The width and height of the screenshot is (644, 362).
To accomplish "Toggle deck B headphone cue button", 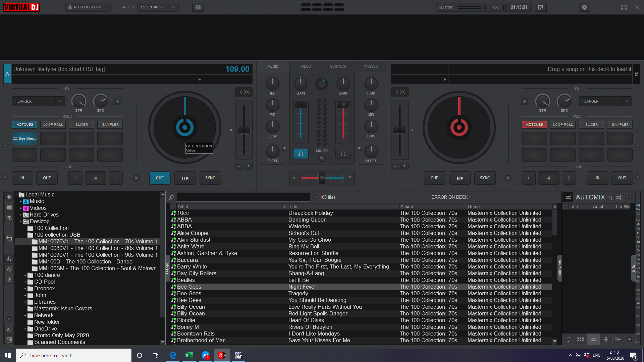I will click(x=343, y=154).
